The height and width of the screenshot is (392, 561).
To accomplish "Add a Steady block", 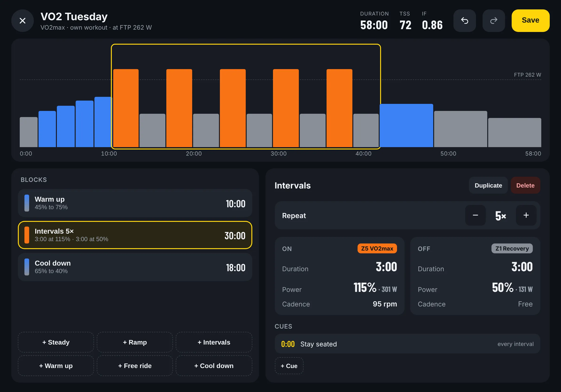I will click(56, 342).
